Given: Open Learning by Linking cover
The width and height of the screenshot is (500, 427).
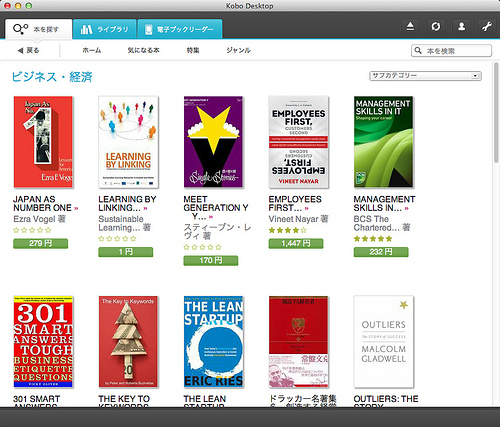Looking at the screenshot, I should [128, 142].
